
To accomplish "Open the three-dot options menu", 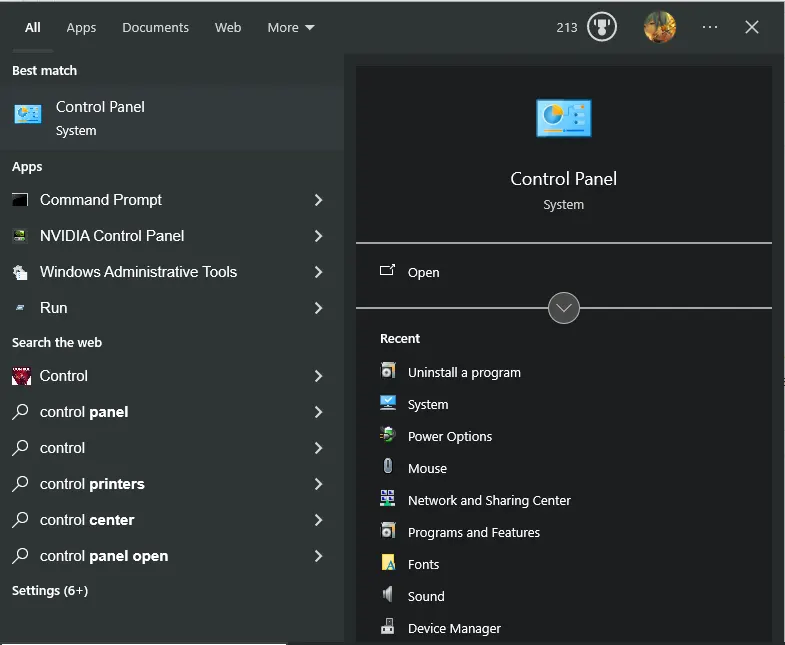I will tap(710, 27).
